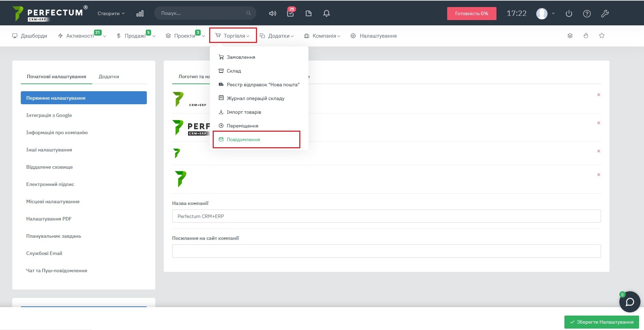Open the megaphone announcements icon
This screenshot has height=330, width=644.
[273, 13]
